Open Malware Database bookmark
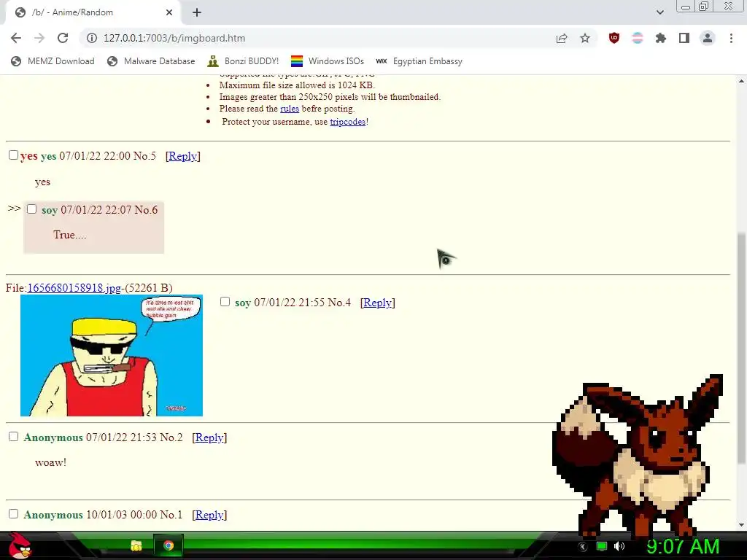 tap(151, 61)
